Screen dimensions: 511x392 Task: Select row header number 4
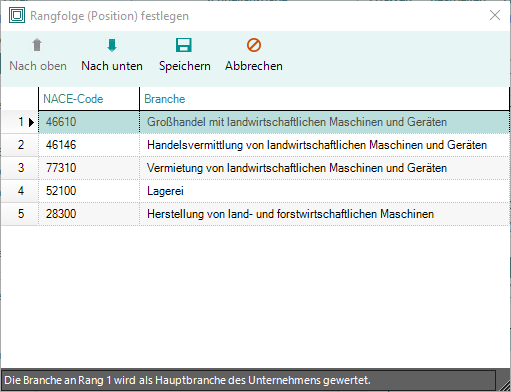pos(20,191)
